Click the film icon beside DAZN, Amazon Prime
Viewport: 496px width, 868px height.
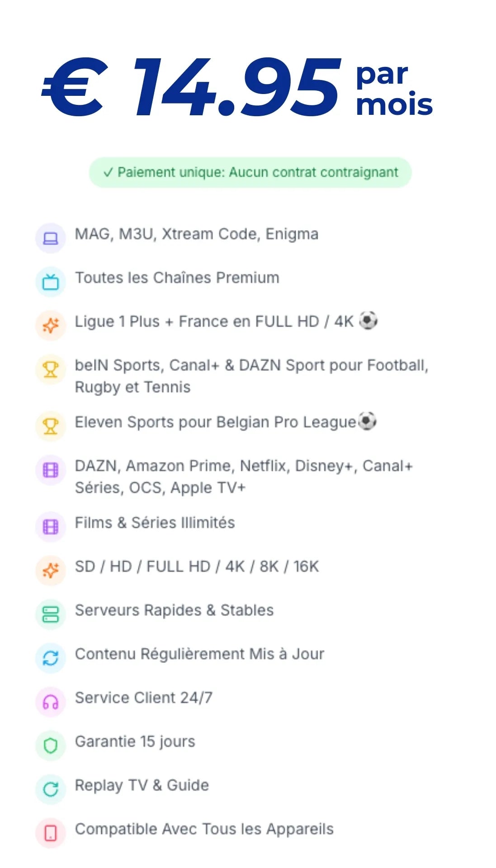tap(51, 470)
